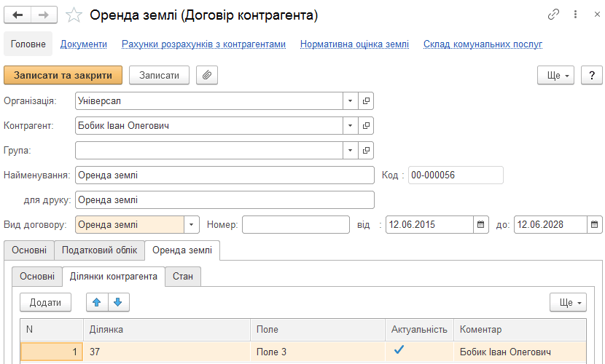Close the Оренда землі form
605x364 pixels.
pyautogui.click(x=597, y=15)
